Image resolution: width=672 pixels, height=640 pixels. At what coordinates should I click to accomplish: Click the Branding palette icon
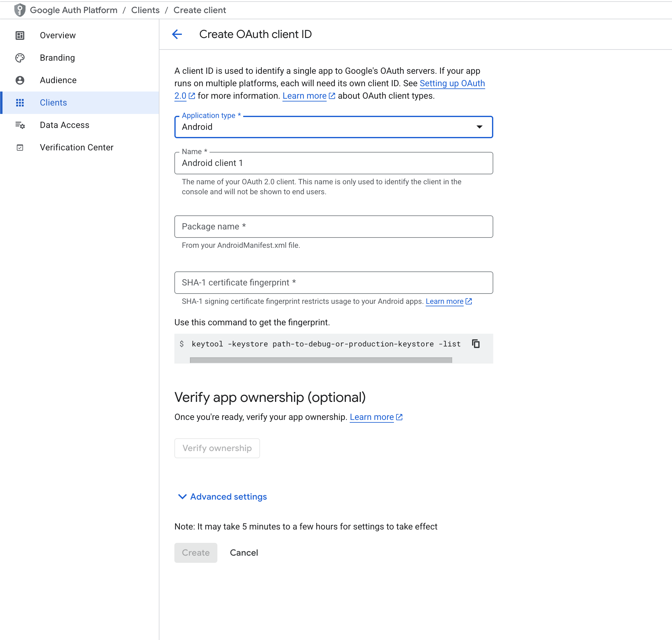tap(20, 58)
